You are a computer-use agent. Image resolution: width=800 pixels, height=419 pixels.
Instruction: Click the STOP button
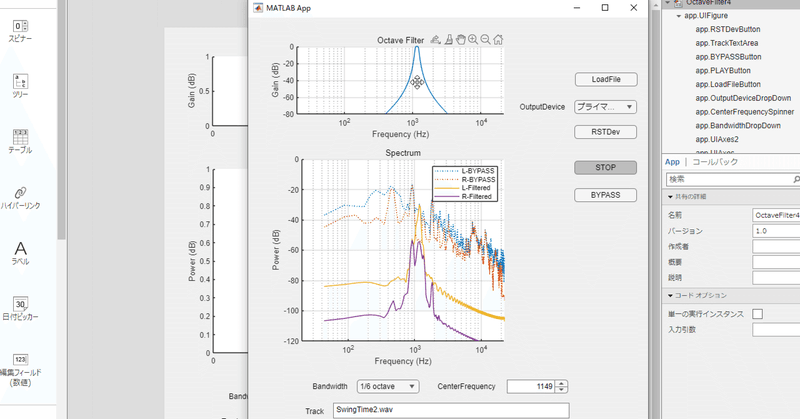(x=606, y=167)
